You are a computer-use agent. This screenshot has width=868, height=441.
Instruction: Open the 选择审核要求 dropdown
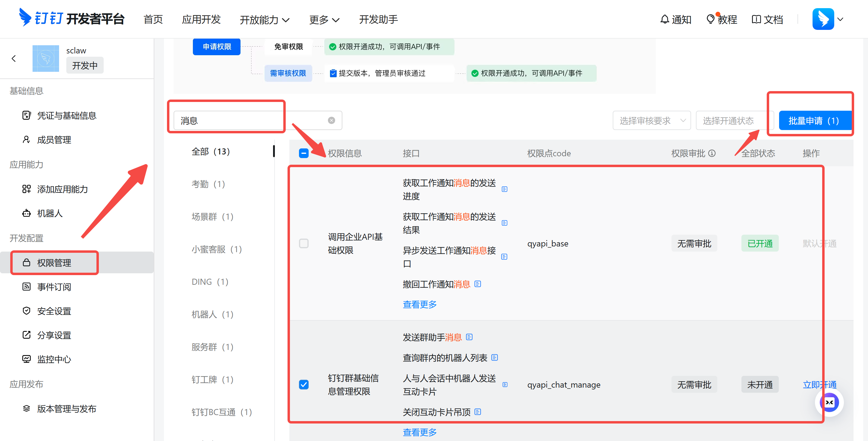(x=651, y=120)
